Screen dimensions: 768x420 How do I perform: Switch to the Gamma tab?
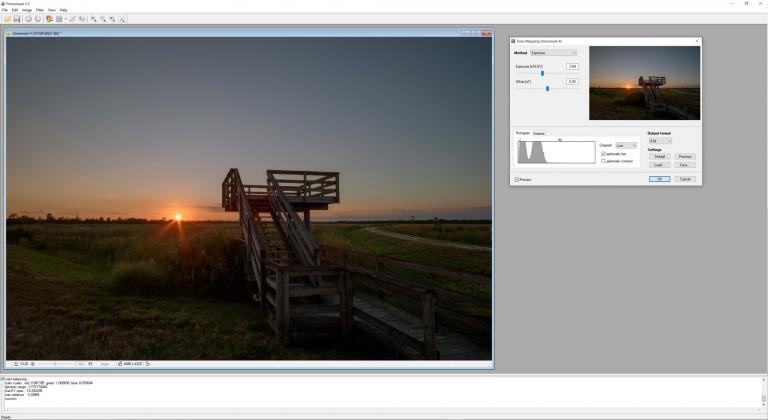tap(539, 133)
